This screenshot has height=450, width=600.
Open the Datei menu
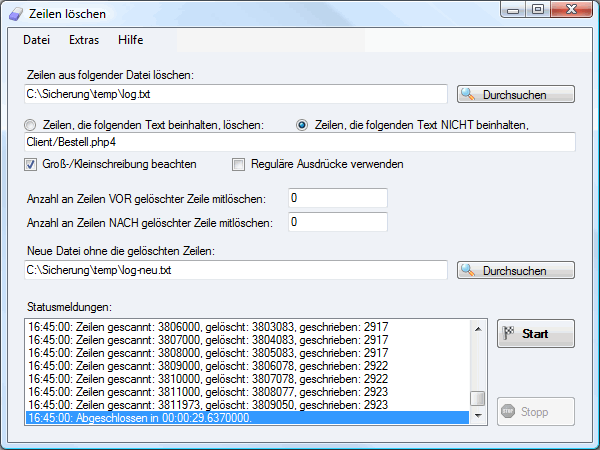click(36, 40)
